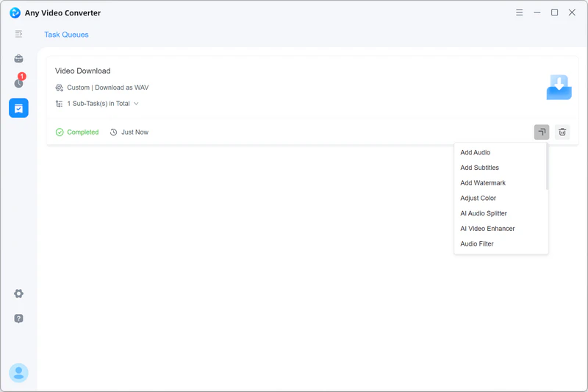Pick Add Watermark from the dropdown
This screenshot has width=588, height=392.
483,183
